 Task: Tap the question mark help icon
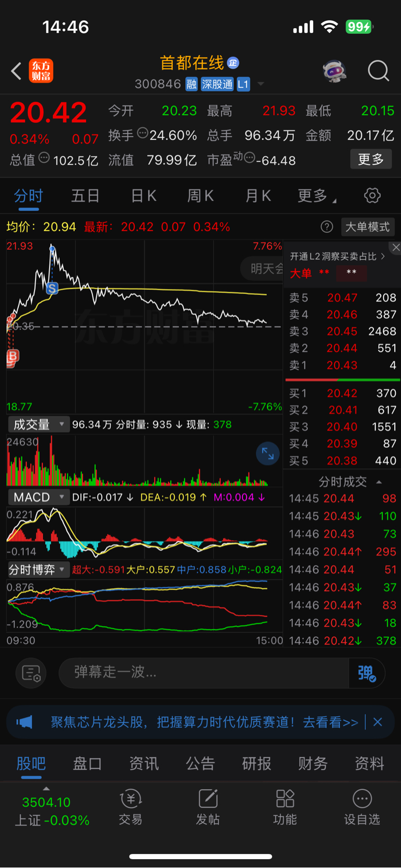(327, 227)
